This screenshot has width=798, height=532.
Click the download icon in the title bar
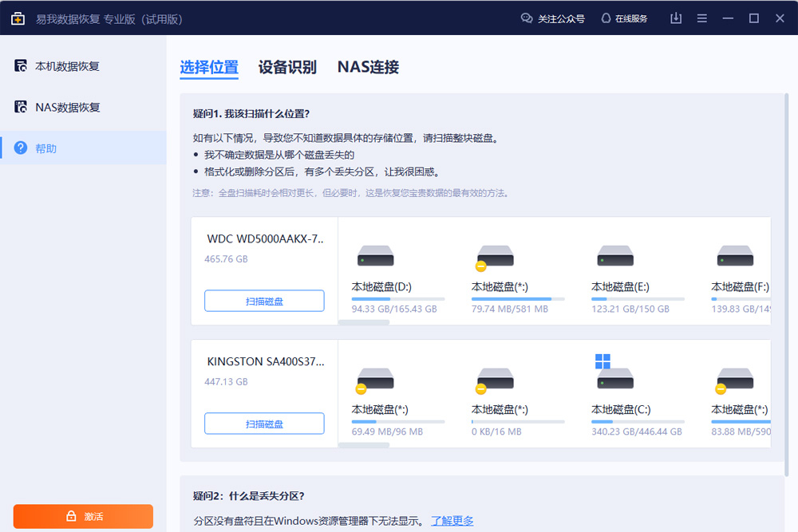pos(675,18)
